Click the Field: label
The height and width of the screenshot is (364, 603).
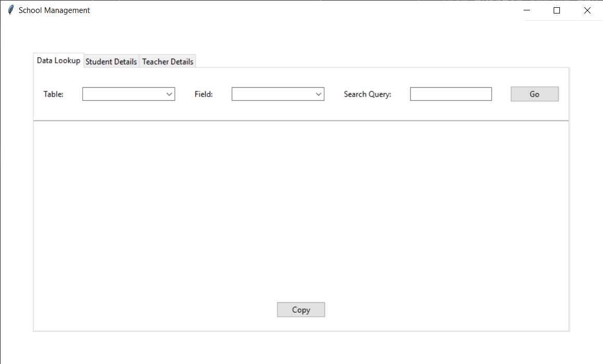[x=204, y=94]
